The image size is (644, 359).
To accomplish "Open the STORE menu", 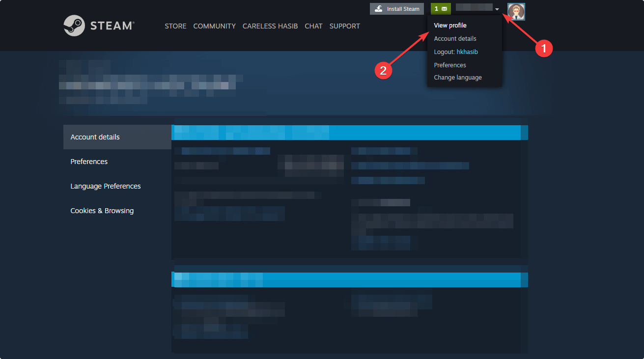I will pos(175,26).
